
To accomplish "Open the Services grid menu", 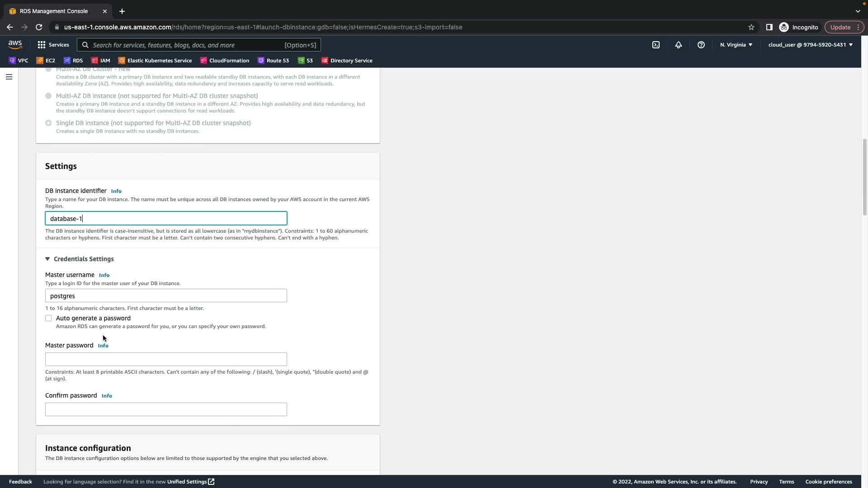I will [53, 45].
